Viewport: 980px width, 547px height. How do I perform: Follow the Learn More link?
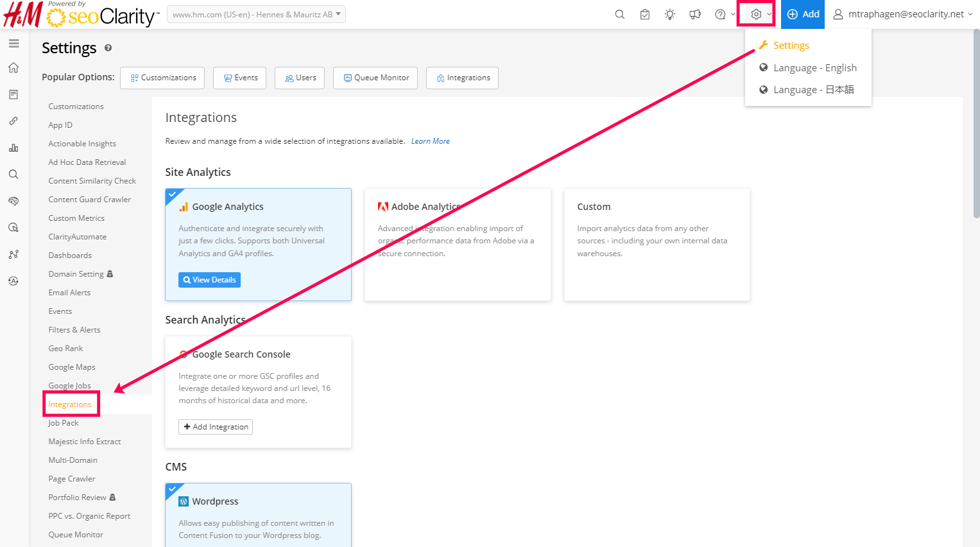pos(430,141)
